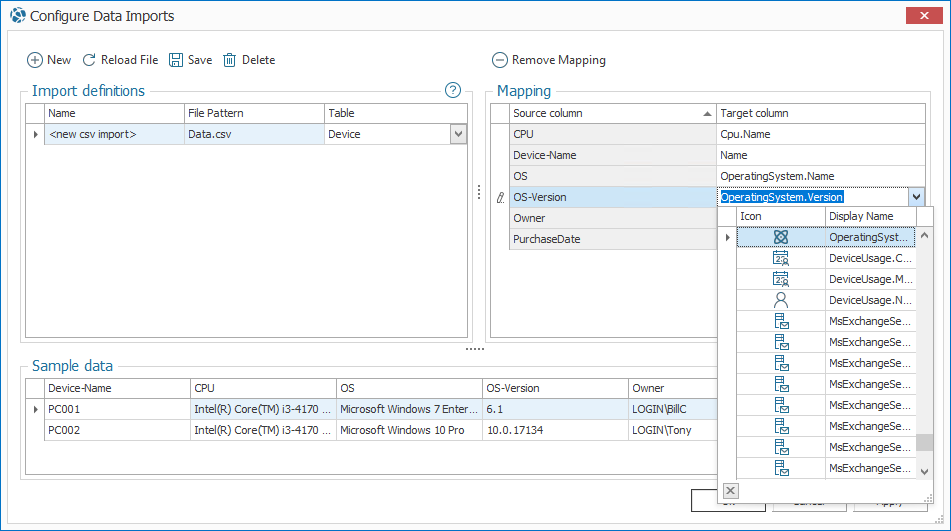Select the CPU source column row in Mapping
The height and width of the screenshot is (531, 951).
click(x=613, y=134)
